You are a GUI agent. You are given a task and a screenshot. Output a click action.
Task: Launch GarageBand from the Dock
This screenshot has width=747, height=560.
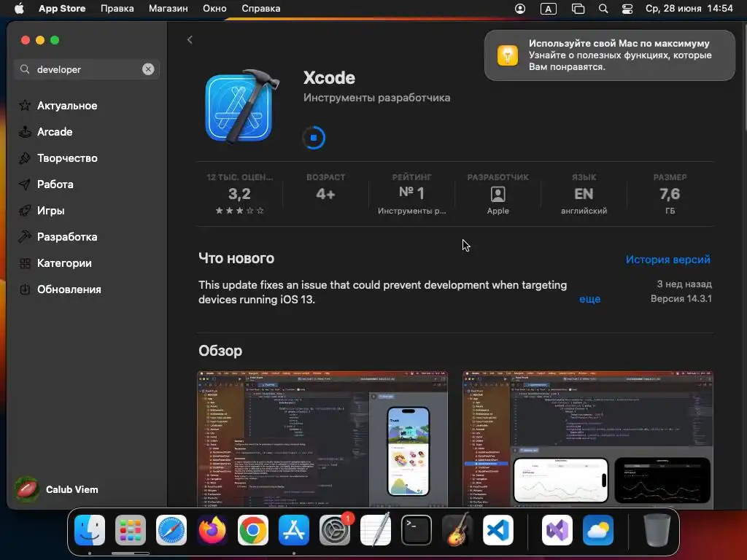(457, 530)
